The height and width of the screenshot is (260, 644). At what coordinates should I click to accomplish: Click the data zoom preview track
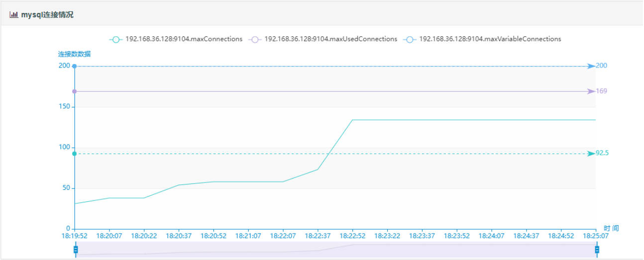336,250
